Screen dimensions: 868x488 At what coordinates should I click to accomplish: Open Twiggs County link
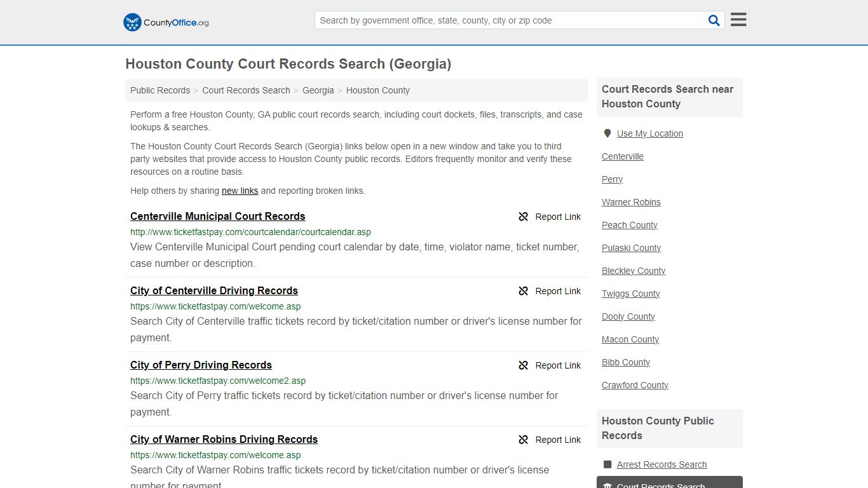(x=631, y=294)
